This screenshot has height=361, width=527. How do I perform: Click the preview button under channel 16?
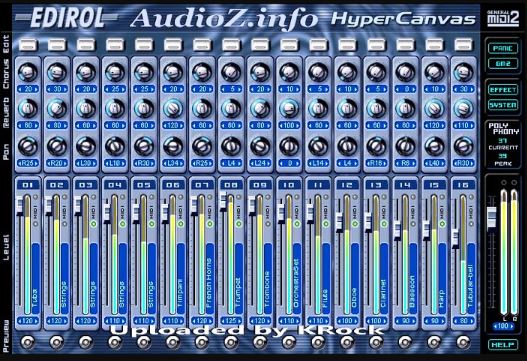click(x=463, y=343)
